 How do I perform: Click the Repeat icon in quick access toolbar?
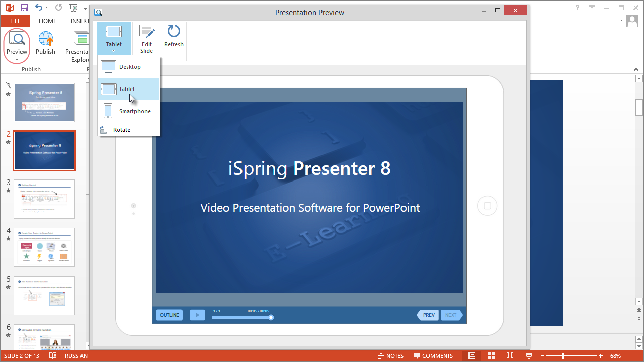point(59,8)
